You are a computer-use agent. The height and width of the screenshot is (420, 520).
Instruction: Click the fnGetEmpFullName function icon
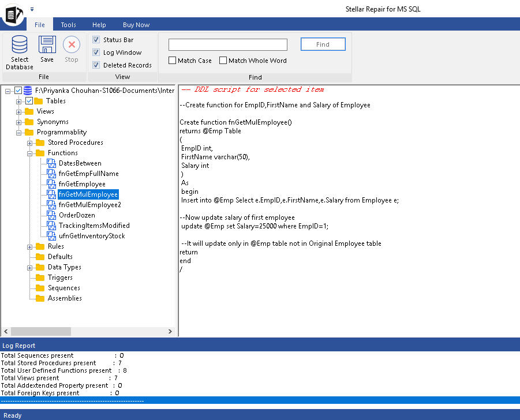pyautogui.click(x=51, y=174)
